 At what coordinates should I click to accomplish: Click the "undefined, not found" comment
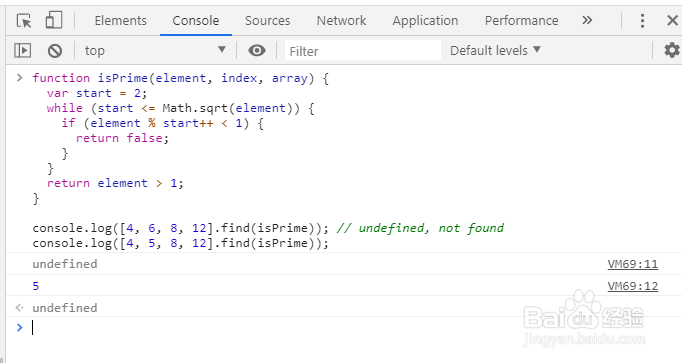(x=420, y=228)
